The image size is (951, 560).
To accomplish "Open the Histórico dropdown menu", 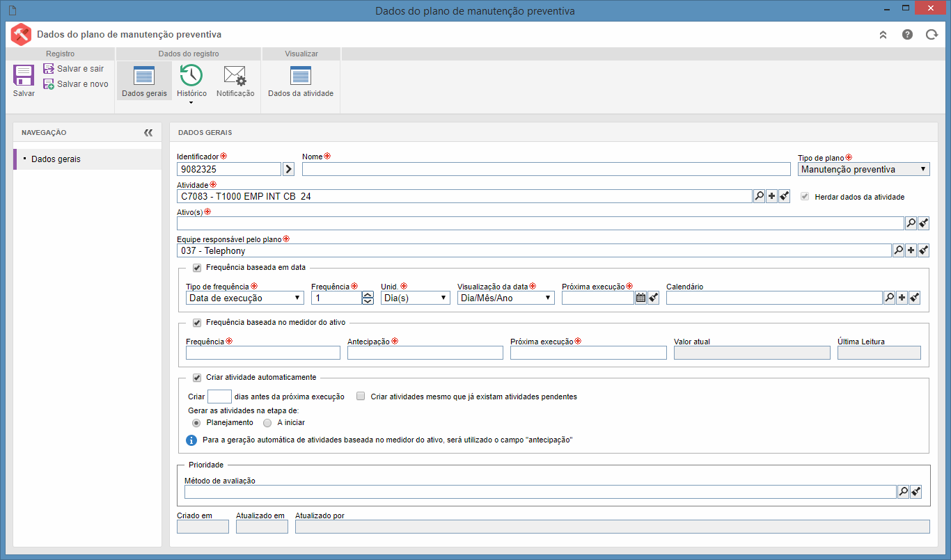I will click(x=191, y=83).
